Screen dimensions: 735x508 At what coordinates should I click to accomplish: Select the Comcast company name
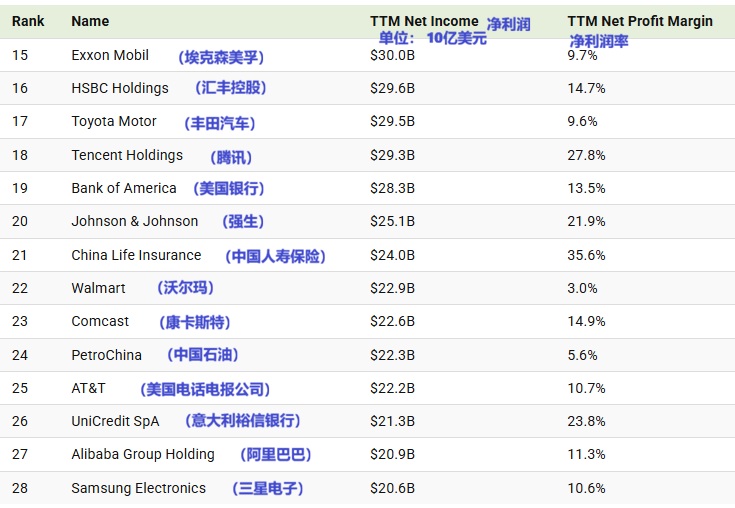coord(100,321)
